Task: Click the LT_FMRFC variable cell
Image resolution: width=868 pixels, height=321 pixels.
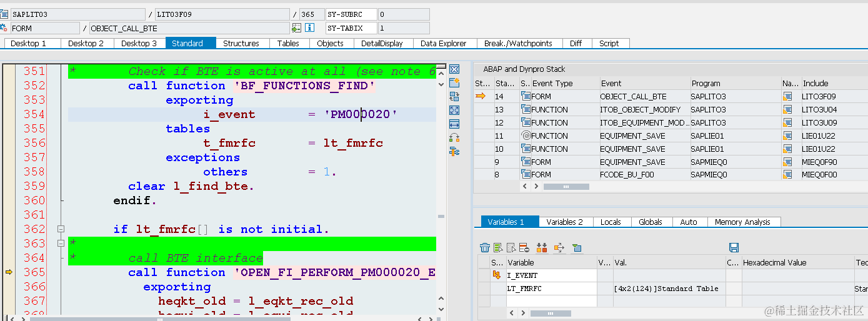Action: (x=551, y=289)
